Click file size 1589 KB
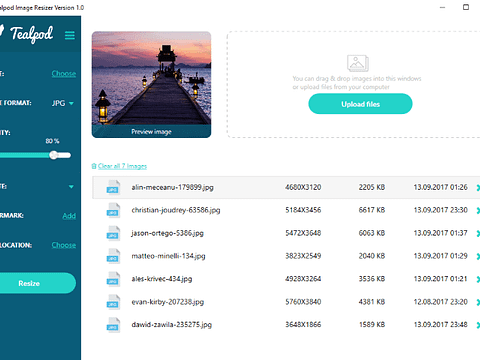This screenshot has width=480, height=360. pyautogui.click(x=372, y=324)
